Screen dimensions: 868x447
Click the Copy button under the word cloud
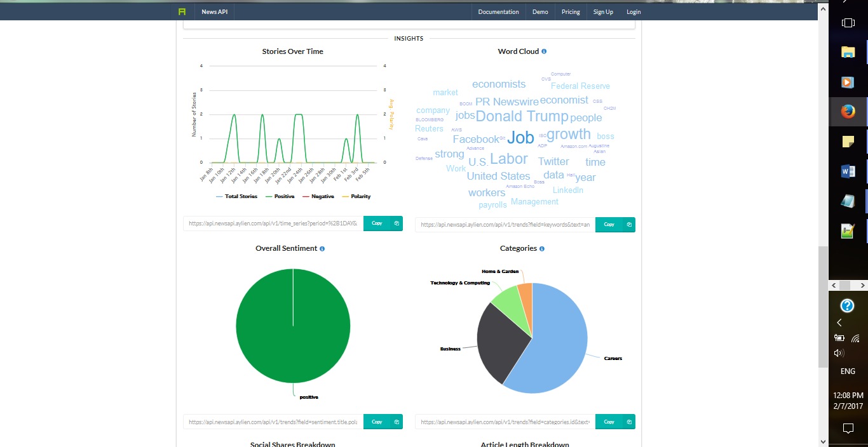(608, 225)
